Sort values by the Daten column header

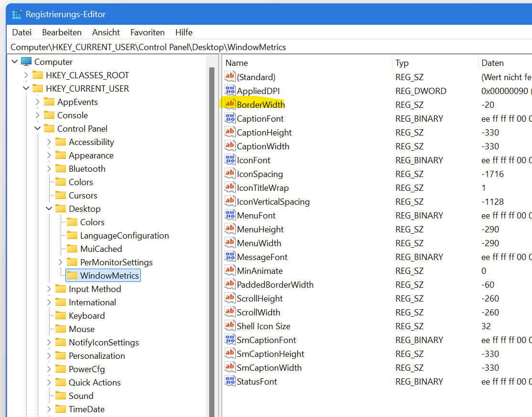(505, 63)
